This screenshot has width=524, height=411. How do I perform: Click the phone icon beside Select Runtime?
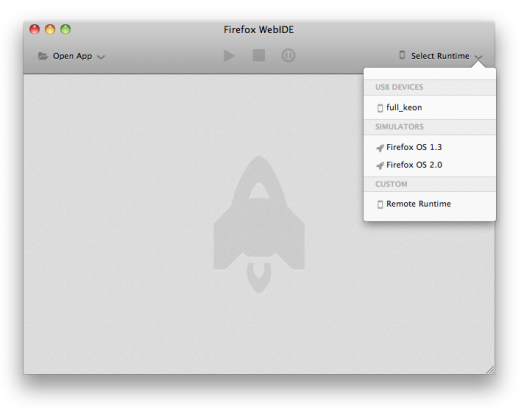[x=402, y=55]
